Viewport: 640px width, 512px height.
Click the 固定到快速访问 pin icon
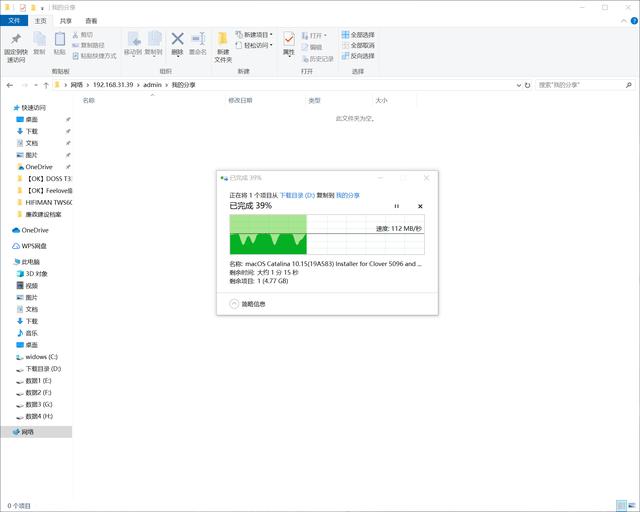[x=15, y=40]
